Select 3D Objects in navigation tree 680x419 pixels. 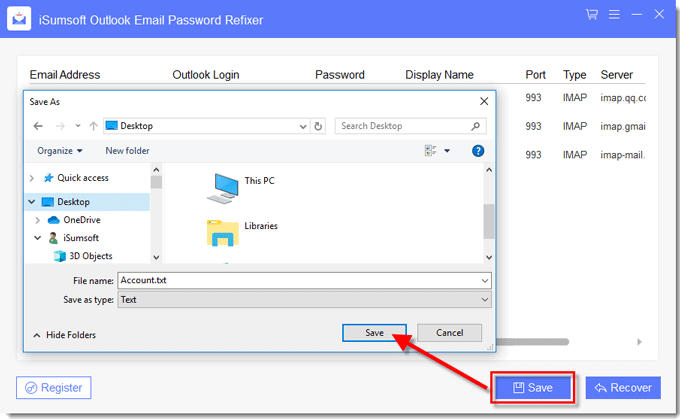tap(91, 256)
